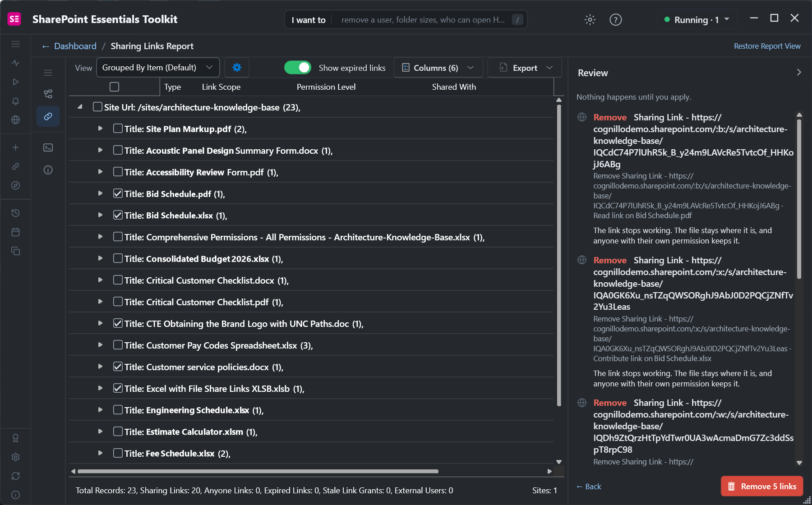Screen dimensions: 812x505
Task: Toggle the Show expired links switch
Action: (x=298, y=68)
